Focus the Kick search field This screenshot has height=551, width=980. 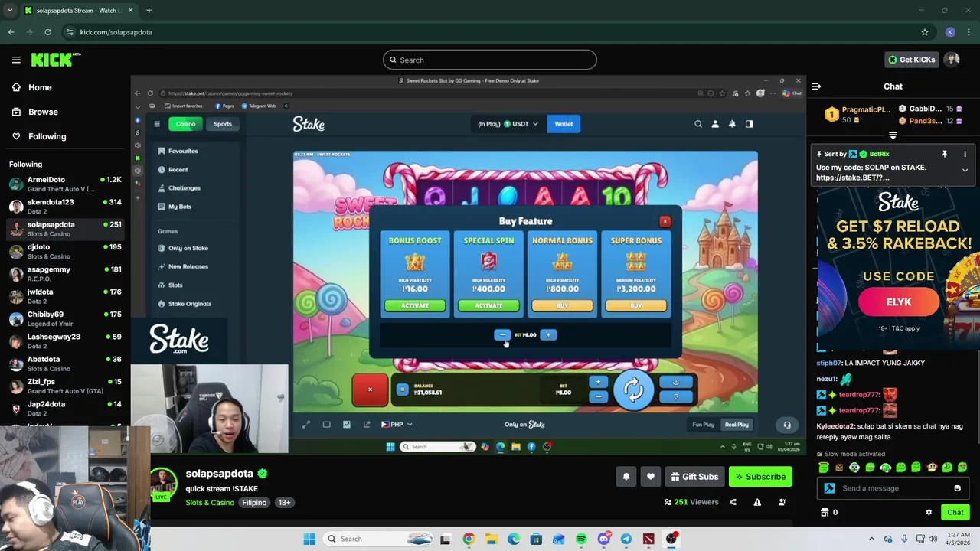click(x=490, y=60)
